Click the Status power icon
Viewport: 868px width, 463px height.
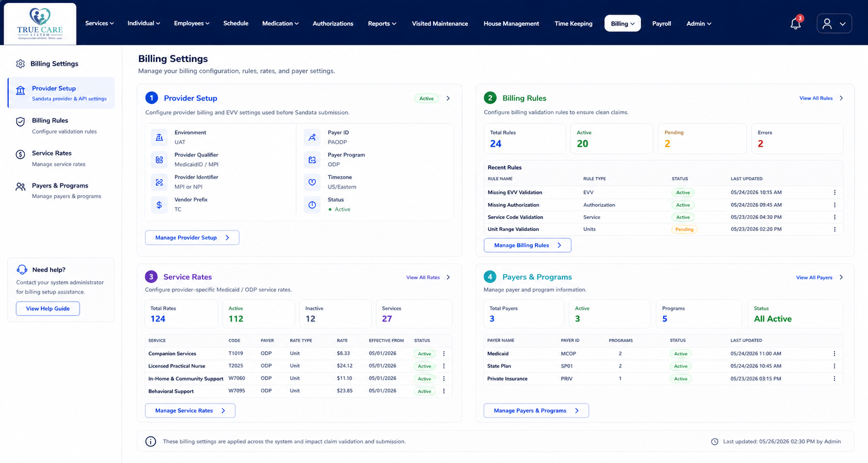tap(312, 205)
